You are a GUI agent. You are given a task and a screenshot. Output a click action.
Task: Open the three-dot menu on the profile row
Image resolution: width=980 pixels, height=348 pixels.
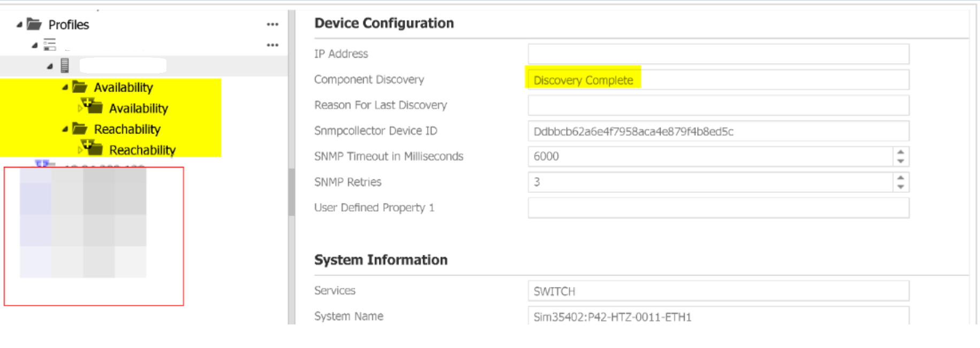coord(272,45)
